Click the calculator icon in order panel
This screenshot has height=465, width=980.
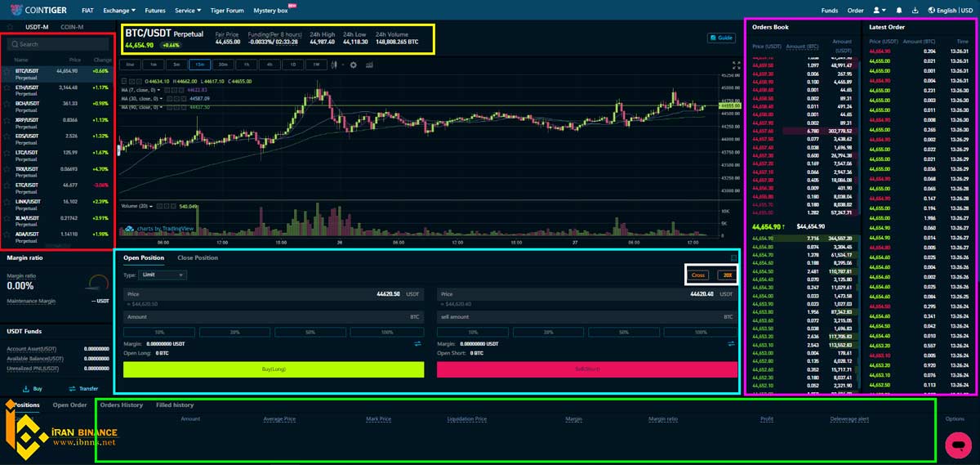pyautogui.click(x=733, y=258)
